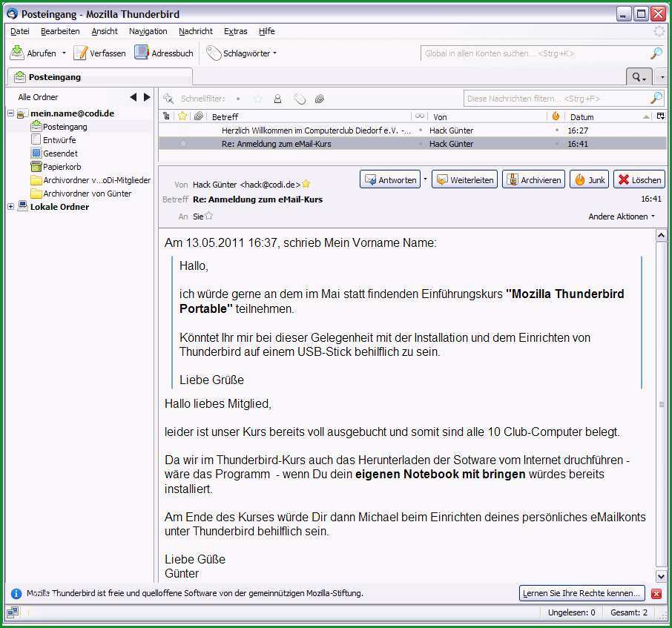Click Lernen Sie Ihre Rechte kennen button

point(582,593)
